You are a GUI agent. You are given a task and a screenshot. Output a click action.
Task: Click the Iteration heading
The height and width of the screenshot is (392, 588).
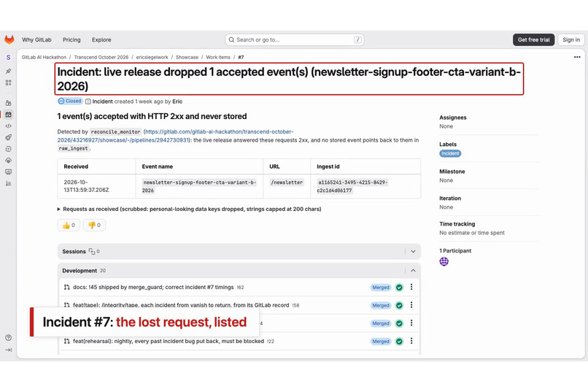click(450, 199)
